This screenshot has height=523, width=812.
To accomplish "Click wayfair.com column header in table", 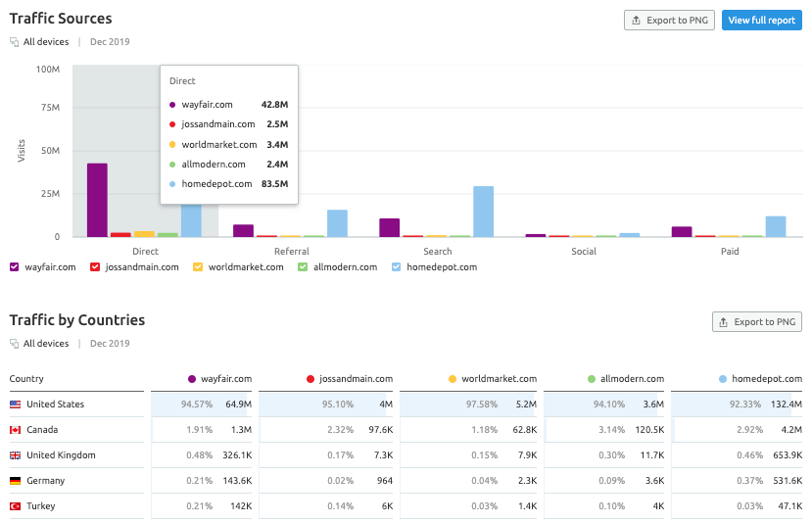I will point(226,378).
